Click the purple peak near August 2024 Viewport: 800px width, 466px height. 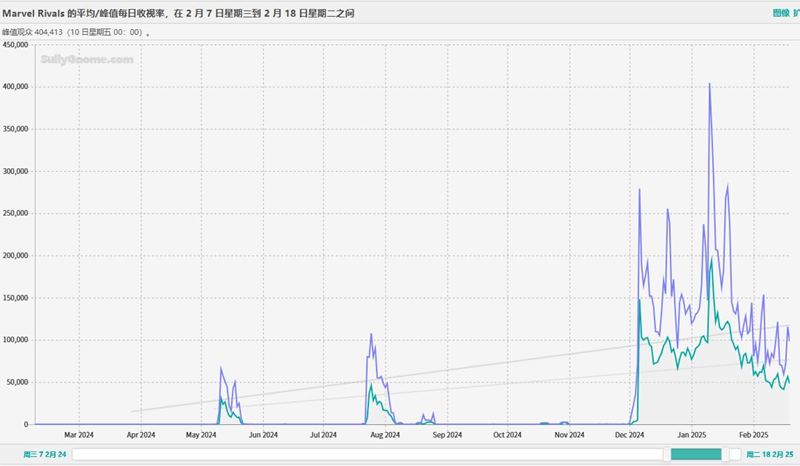[x=371, y=334]
